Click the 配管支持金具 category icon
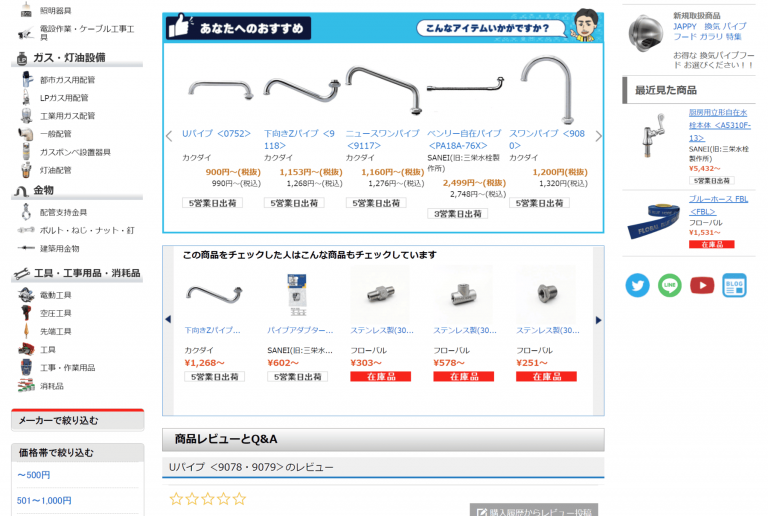The image size is (768, 516). coord(26,212)
